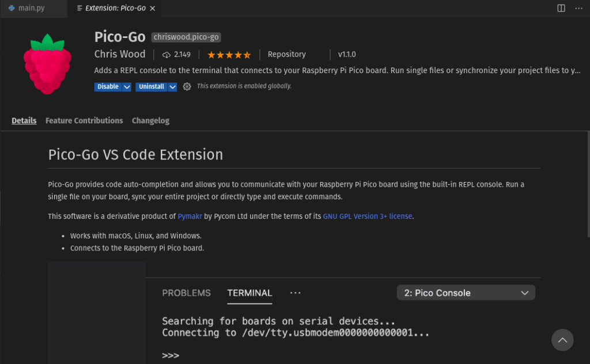Viewport: 590px width, 364px height.
Task: Click the install count download icon
Action: pyautogui.click(x=167, y=55)
